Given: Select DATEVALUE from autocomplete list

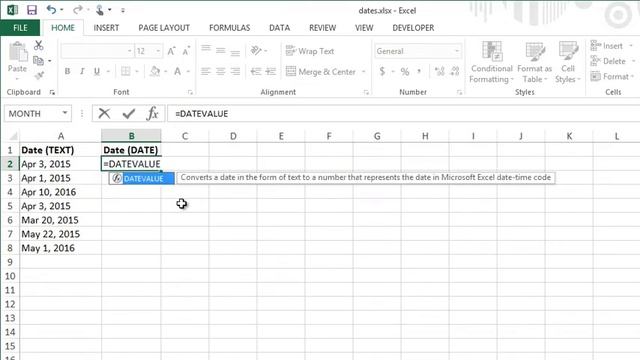Looking at the screenshot, I should pyautogui.click(x=142, y=178).
